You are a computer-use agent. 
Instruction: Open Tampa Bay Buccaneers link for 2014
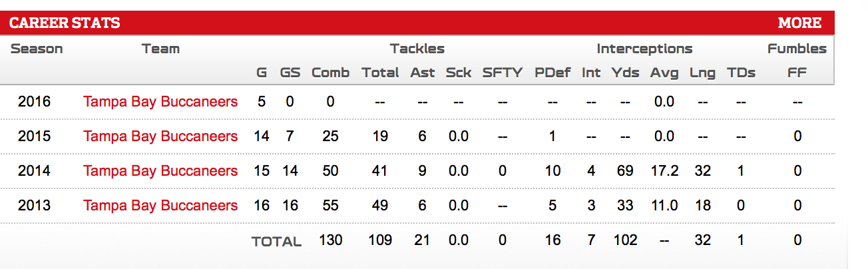(160, 171)
